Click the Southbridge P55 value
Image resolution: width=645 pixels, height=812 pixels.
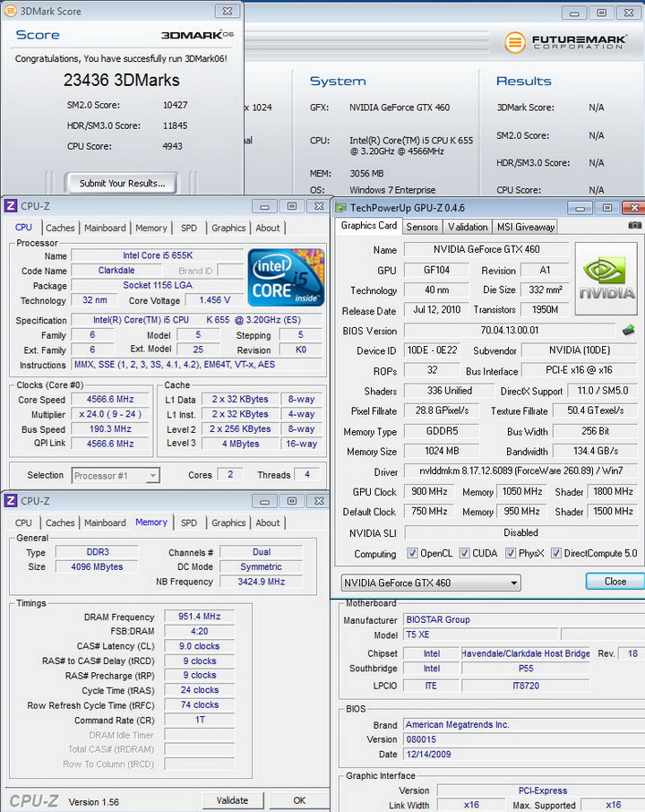(526, 668)
